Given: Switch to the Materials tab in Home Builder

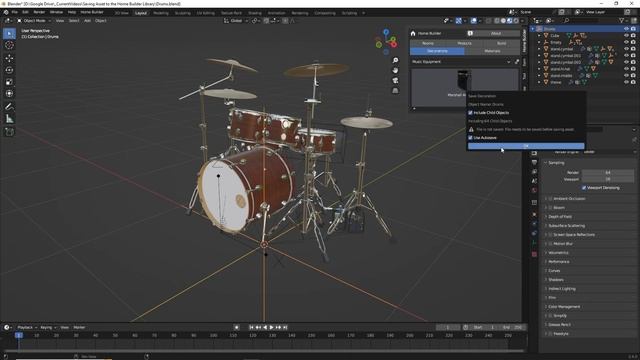Looking at the screenshot, I should coord(492,51).
